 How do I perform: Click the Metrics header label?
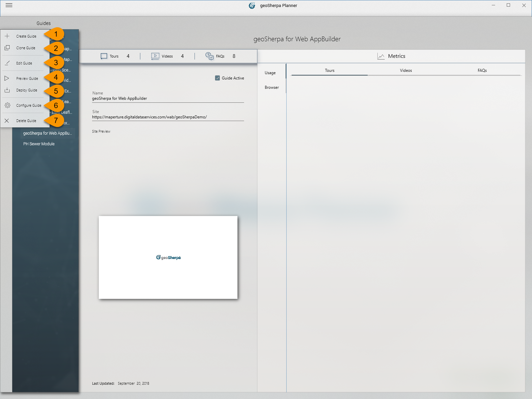pos(397,56)
